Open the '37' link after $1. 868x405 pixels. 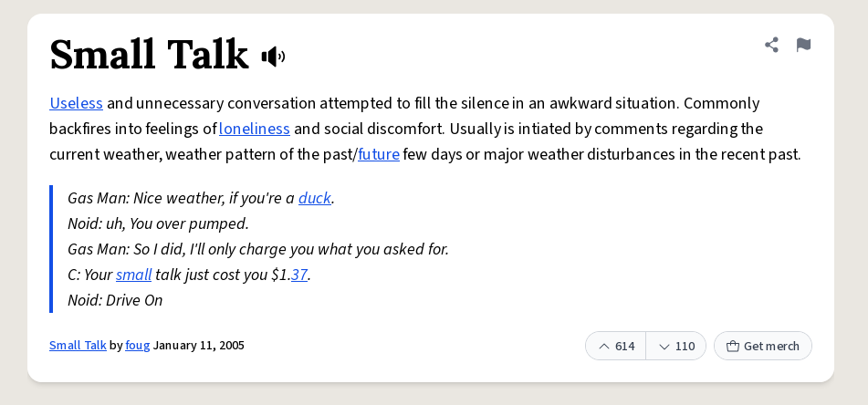[299, 275]
